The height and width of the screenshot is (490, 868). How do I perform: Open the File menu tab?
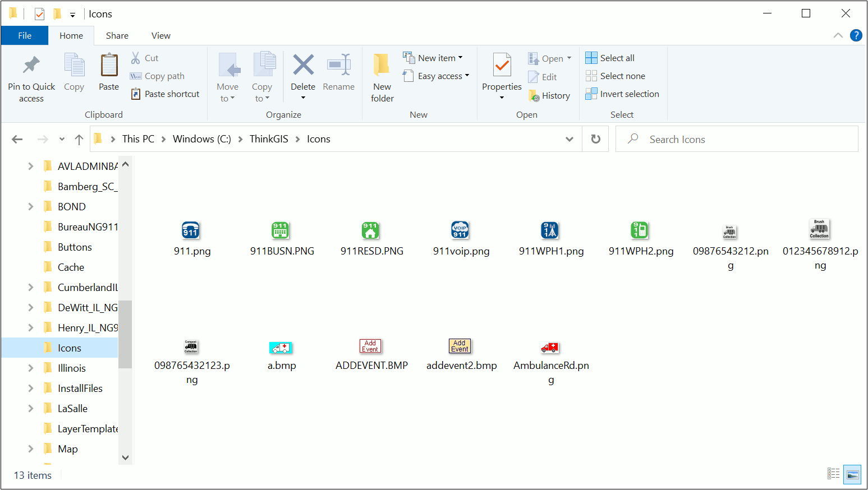point(25,35)
